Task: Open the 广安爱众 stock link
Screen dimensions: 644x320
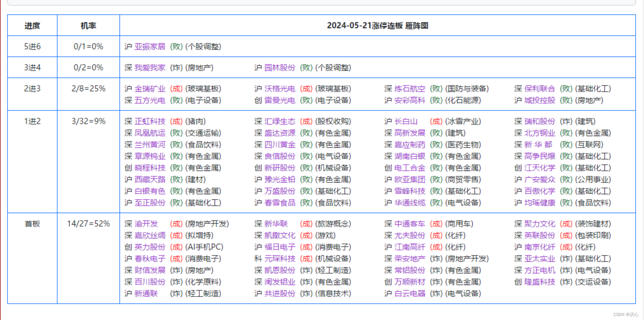Action: pyautogui.click(x=540, y=180)
